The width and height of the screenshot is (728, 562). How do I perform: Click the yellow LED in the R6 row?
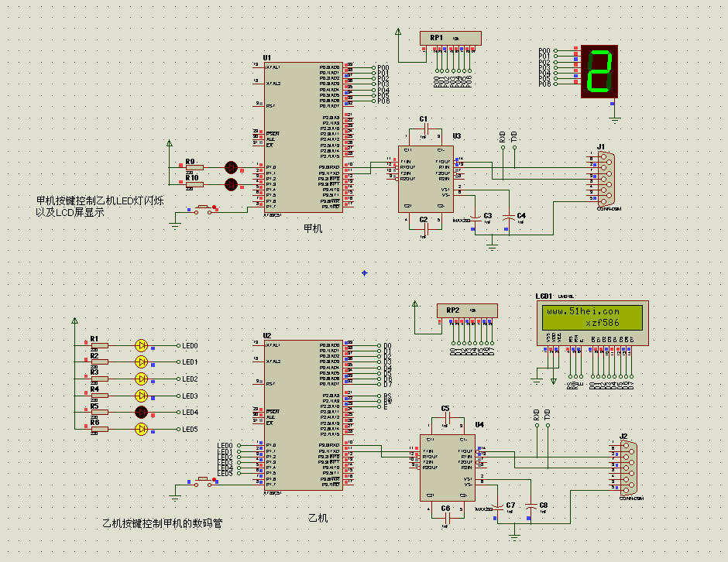coord(141,429)
